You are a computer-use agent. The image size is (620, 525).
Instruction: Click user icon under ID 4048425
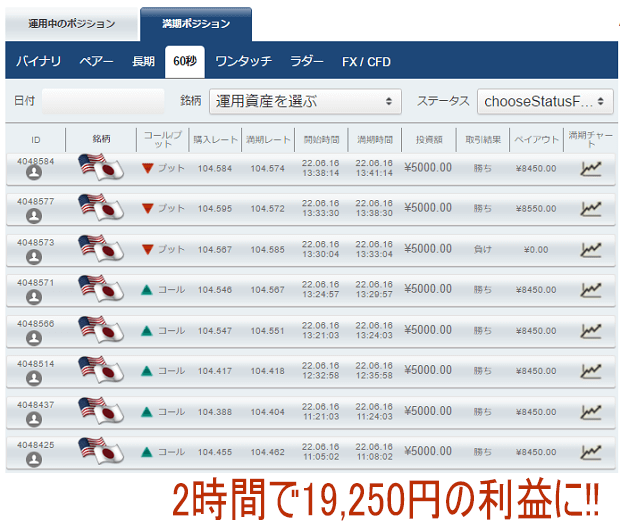(34, 459)
